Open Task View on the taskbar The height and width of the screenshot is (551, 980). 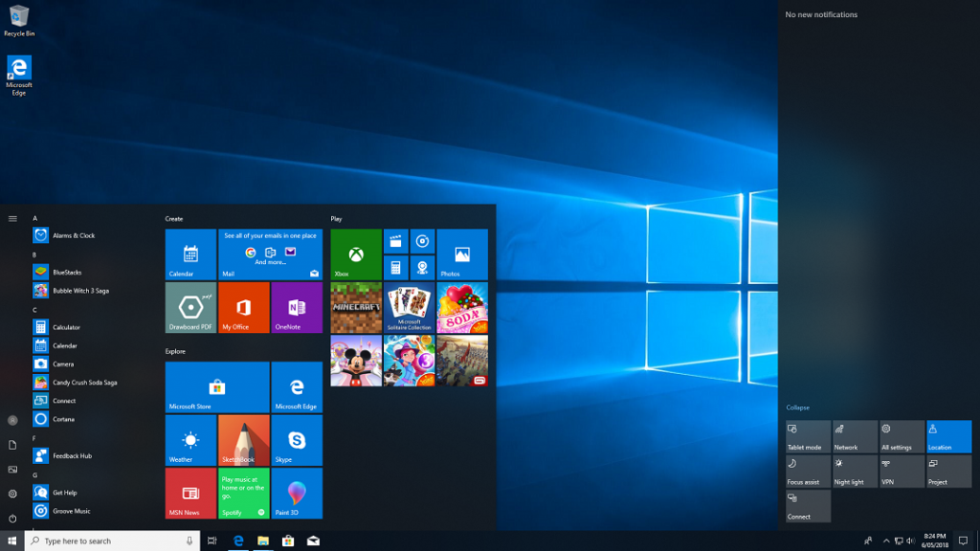(x=212, y=540)
